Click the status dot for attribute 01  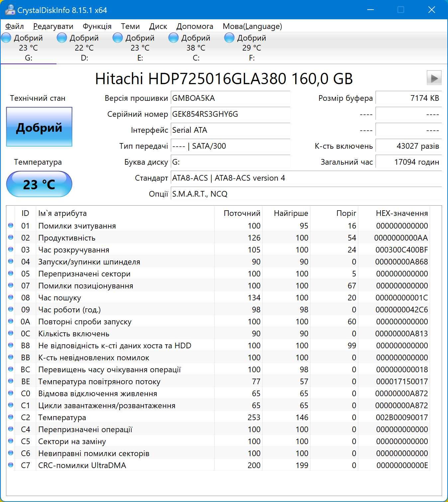click(x=11, y=225)
